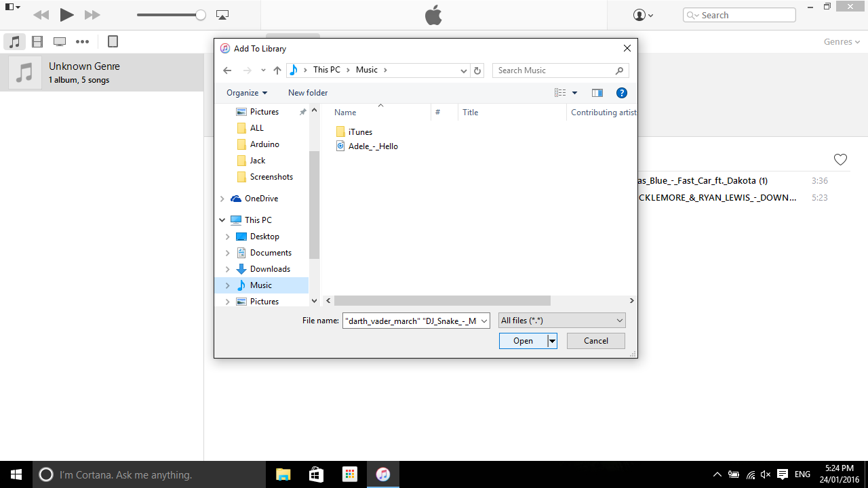Viewport: 868px width, 488px height.
Task: Open address bar history dropdown
Action: point(464,70)
